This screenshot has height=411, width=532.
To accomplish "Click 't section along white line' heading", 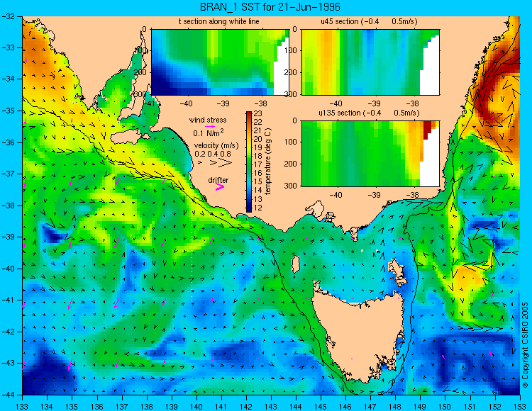I will point(219,22).
